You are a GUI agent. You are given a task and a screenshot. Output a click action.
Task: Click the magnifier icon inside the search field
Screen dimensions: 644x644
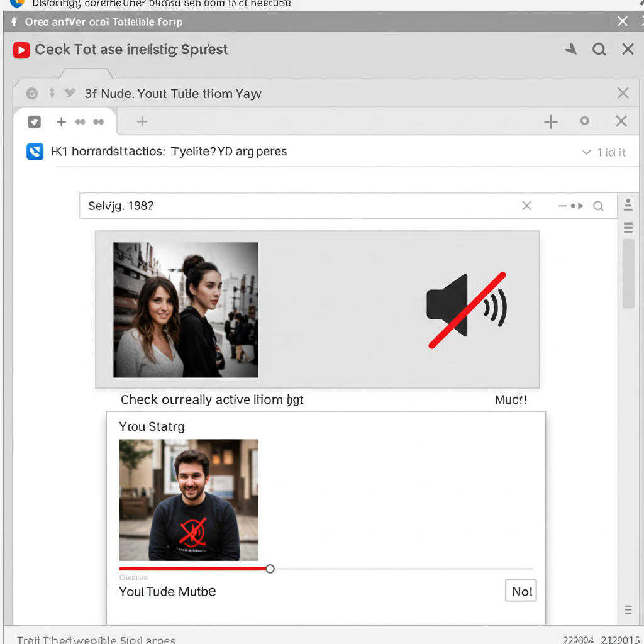click(x=598, y=206)
